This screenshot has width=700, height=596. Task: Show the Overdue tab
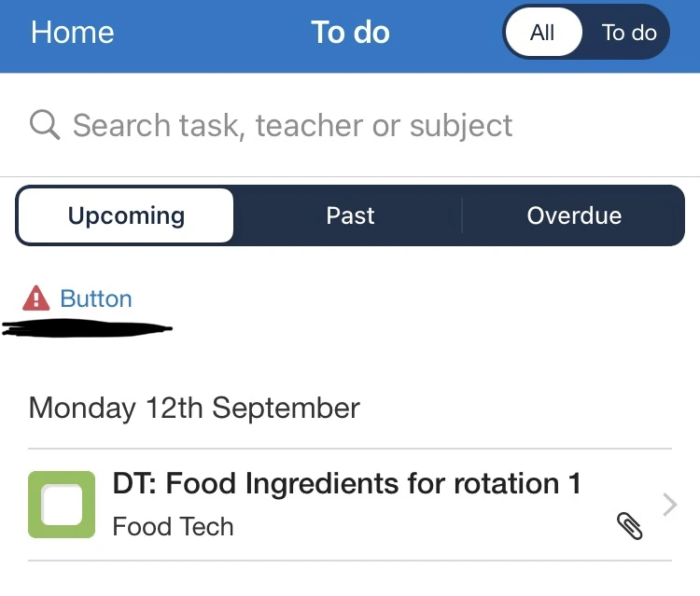pos(574,215)
